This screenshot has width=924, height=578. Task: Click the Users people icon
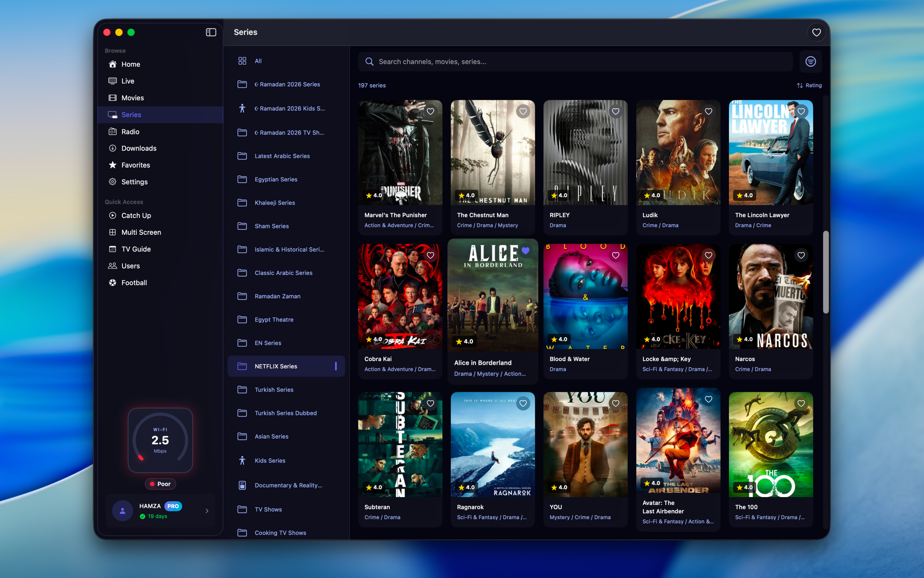coord(113,266)
